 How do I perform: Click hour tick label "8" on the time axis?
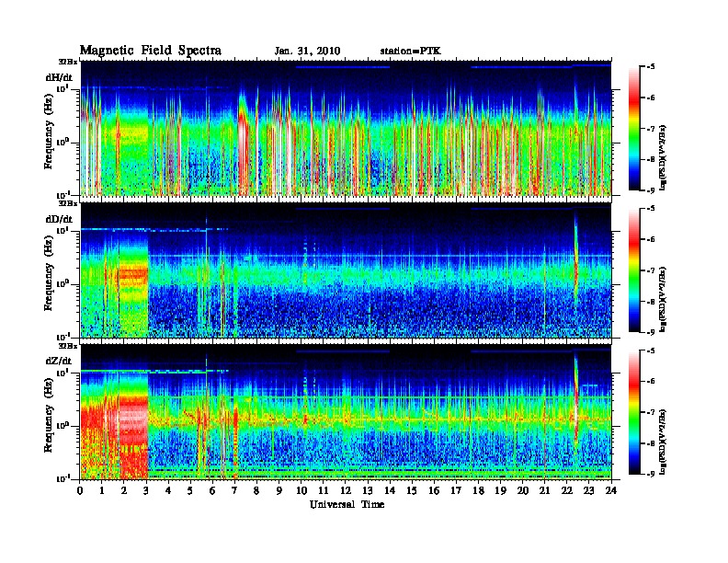256,491
